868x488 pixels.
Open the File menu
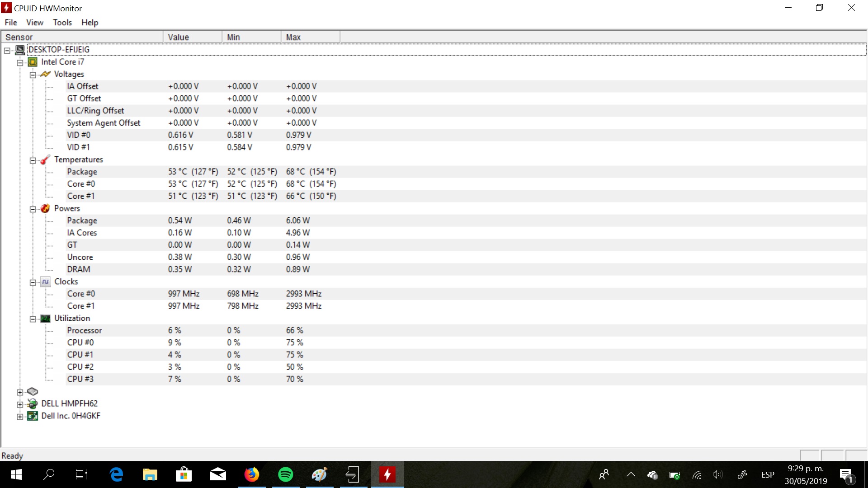pos(11,23)
